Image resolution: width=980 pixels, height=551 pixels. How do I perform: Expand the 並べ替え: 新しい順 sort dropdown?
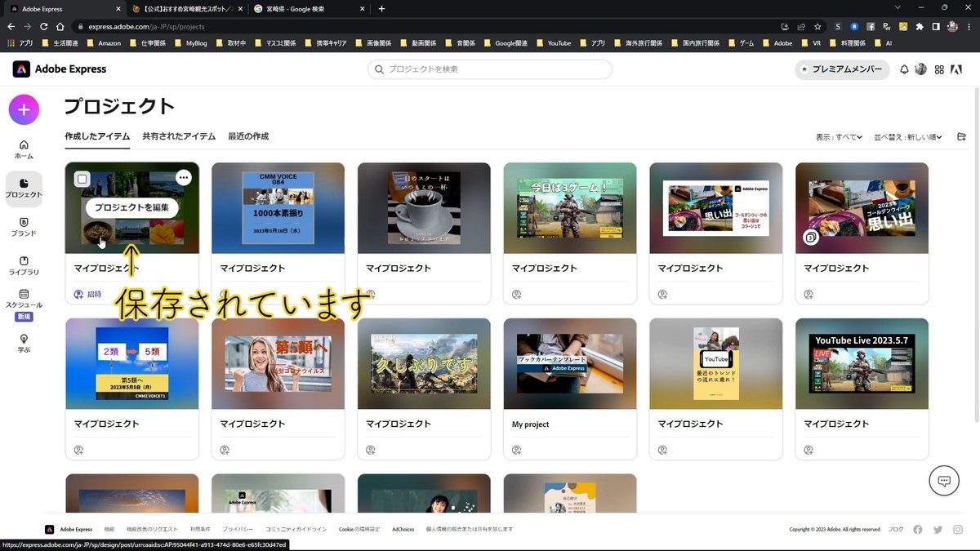pos(908,137)
